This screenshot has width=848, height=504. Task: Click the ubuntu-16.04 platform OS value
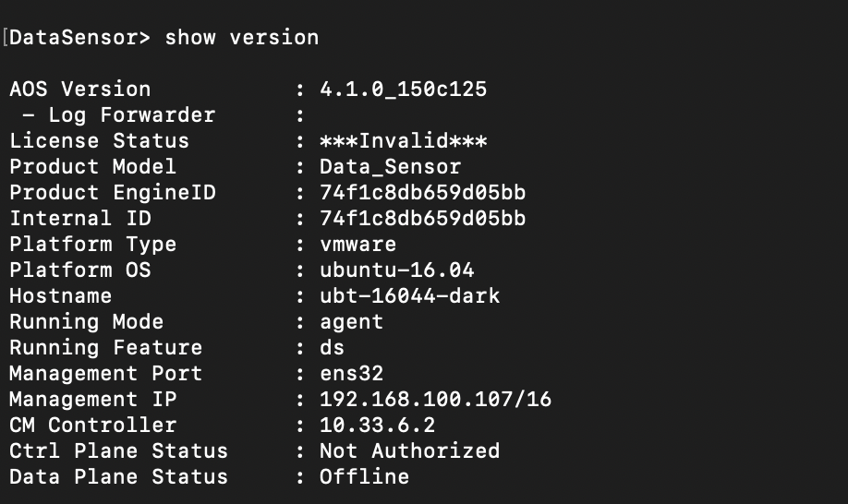[x=396, y=270]
